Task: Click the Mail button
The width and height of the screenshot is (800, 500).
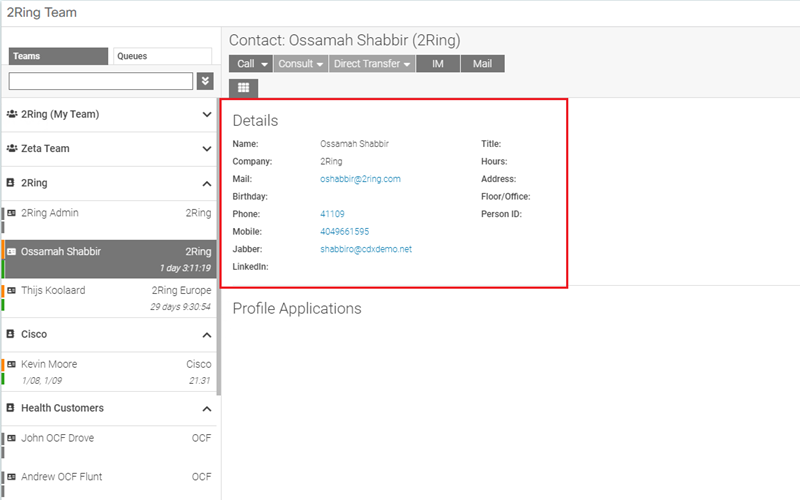Action: pos(482,64)
